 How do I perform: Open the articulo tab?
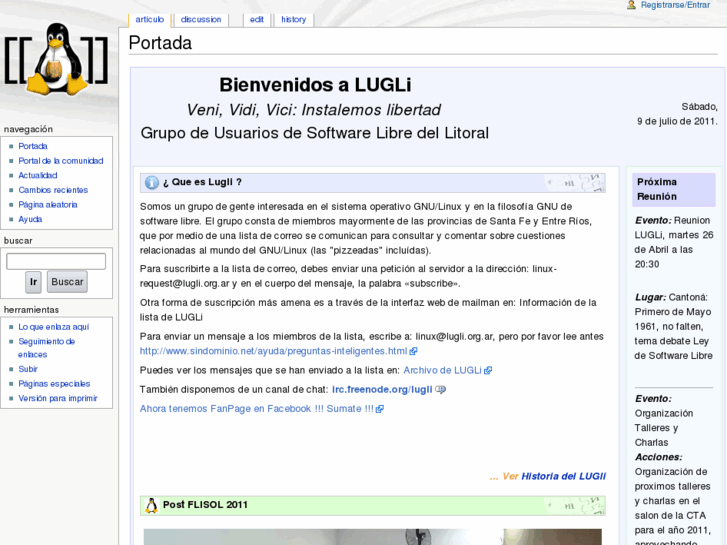149,19
